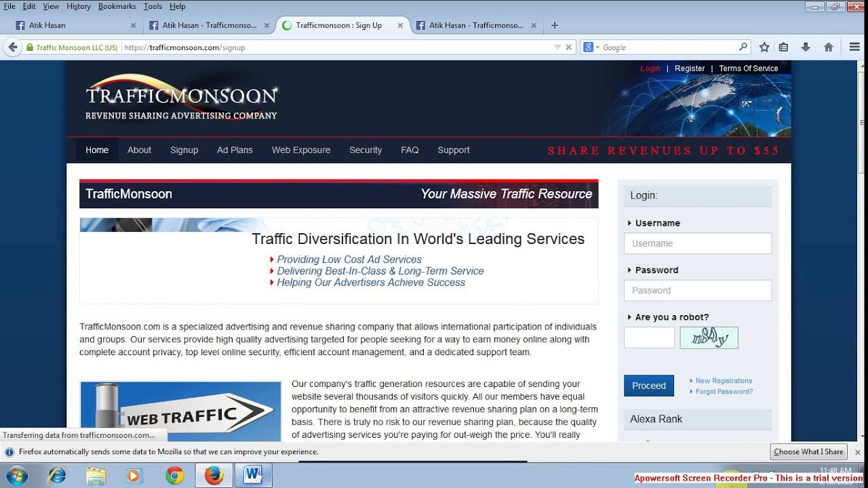Click the Proceed button
This screenshot has width=868, height=488.
649,386
